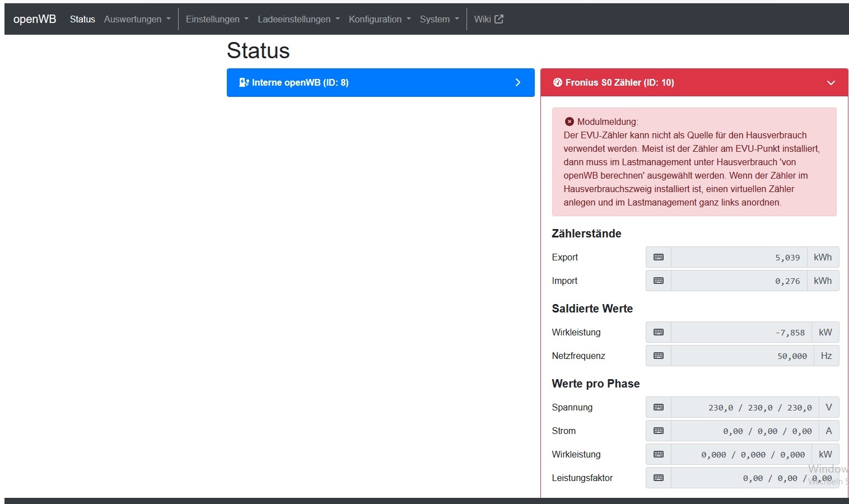Viewport: 849px width, 504px height.
Task: Click the Strom row icon
Action: [659, 431]
